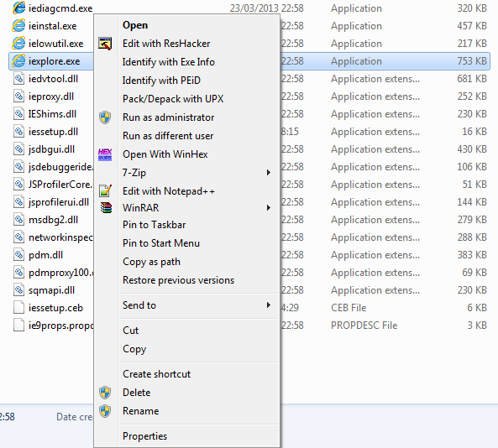
Task: Click the WinRAR books icon
Action: [x=106, y=208]
